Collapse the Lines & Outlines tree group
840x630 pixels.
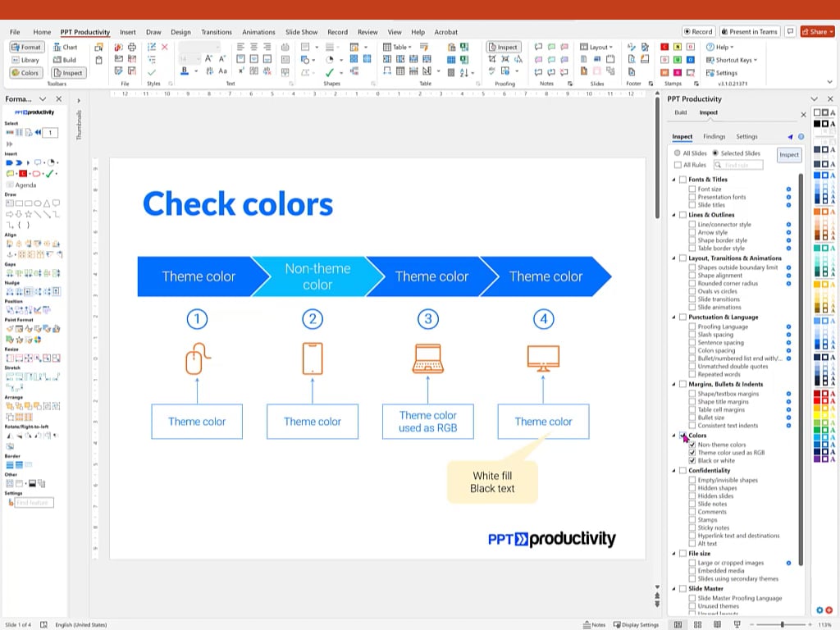(x=673, y=215)
